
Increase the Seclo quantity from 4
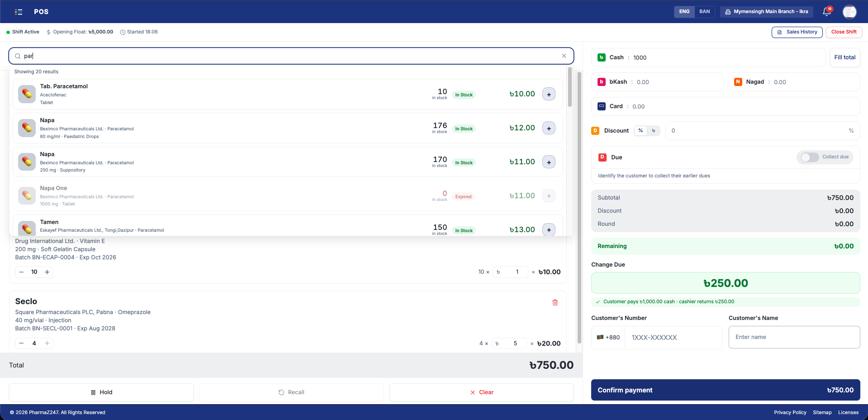(47, 344)
